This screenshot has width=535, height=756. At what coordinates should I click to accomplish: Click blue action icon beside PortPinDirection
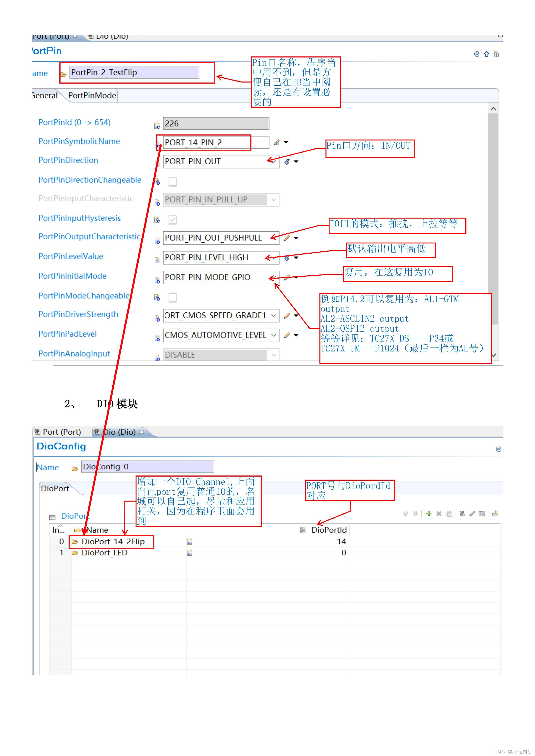click(287, 162)
